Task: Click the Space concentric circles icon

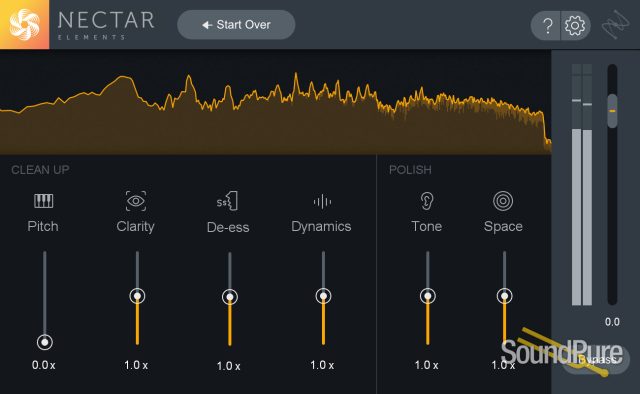Action: pos(503,201)
